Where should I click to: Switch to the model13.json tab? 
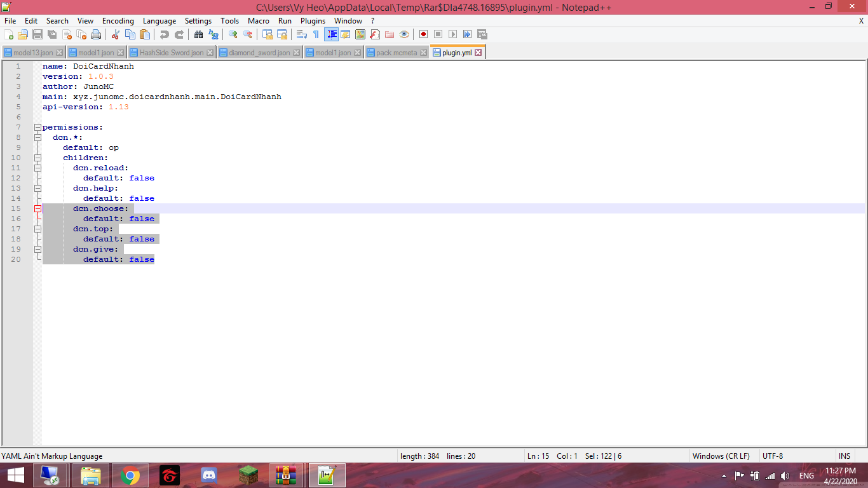tap(33, 53)
